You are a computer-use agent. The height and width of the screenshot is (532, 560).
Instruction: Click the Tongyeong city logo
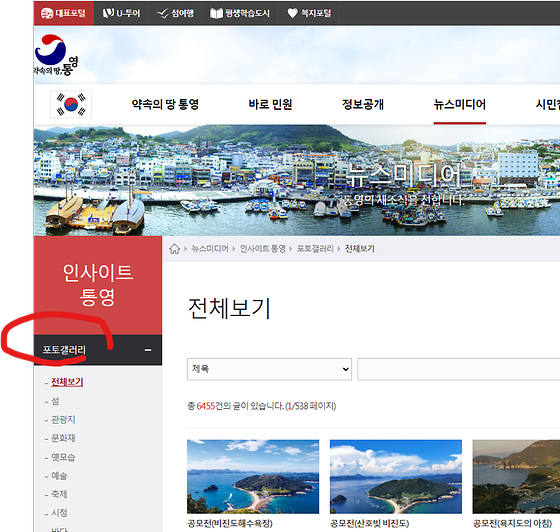click(x=56, y=55)
